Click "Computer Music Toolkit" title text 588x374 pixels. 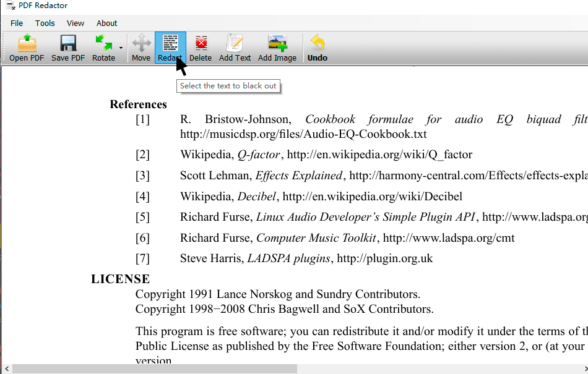316,238
